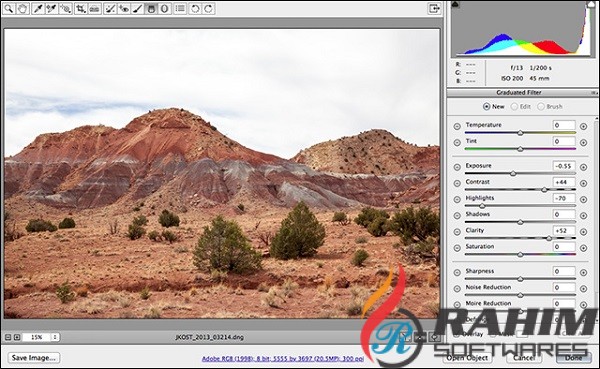Decrease Noise Reduction with its minus icon
Screen dimensions: 600x369
tap(457, 289)
